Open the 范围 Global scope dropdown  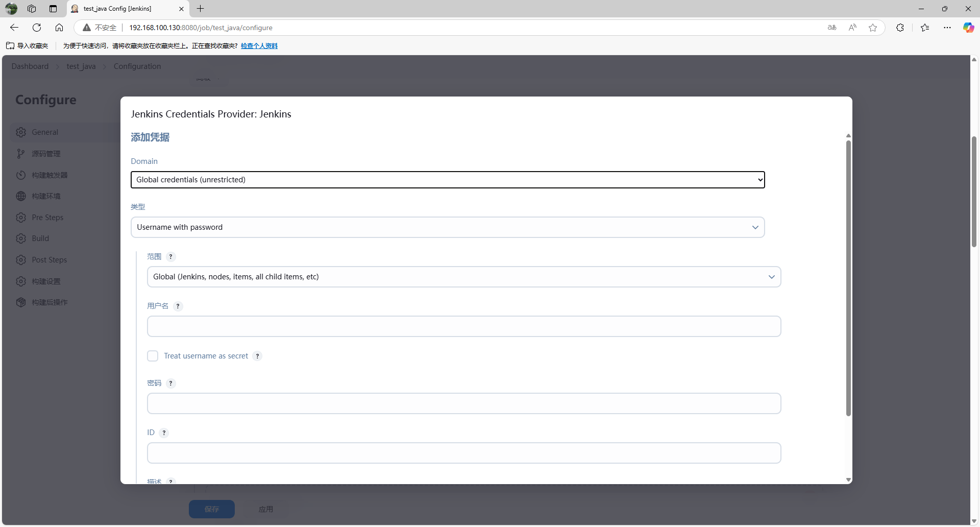(x=463, y=277)
